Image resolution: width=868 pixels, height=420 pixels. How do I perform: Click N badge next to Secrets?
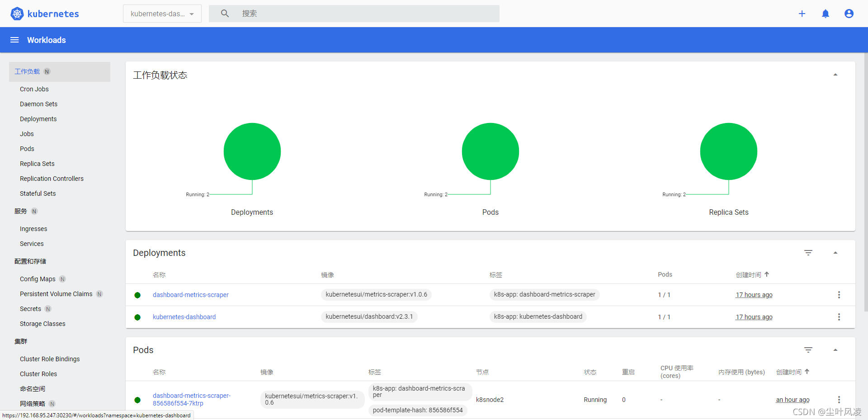pos(48,309)
